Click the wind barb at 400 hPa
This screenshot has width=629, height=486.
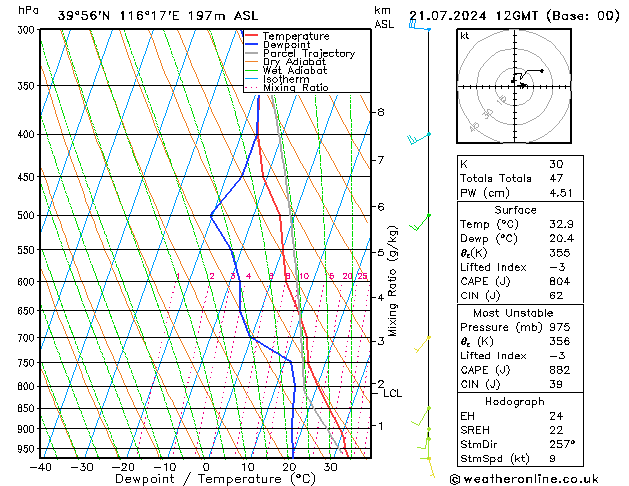click(418, 138)
